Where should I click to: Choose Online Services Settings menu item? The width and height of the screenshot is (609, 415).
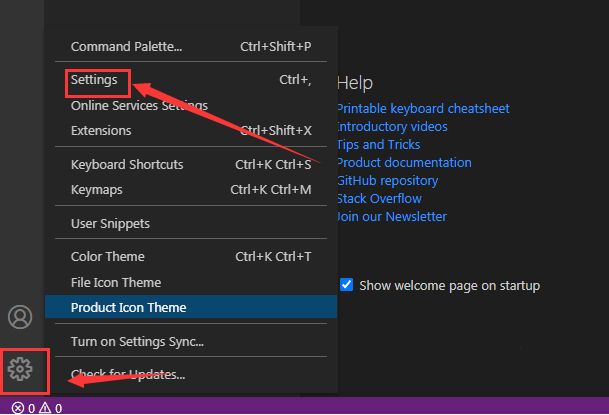pyautogui.click(x=139, y=105)
